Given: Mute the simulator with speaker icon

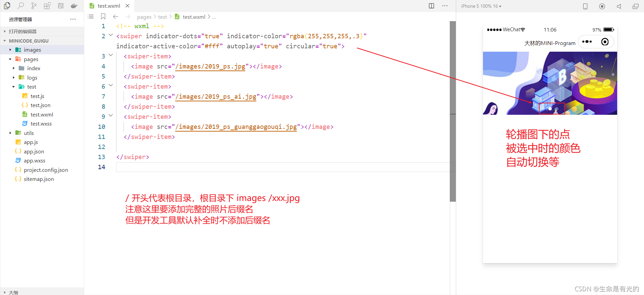Looking at the screenshot, I should tap(619, 6).
